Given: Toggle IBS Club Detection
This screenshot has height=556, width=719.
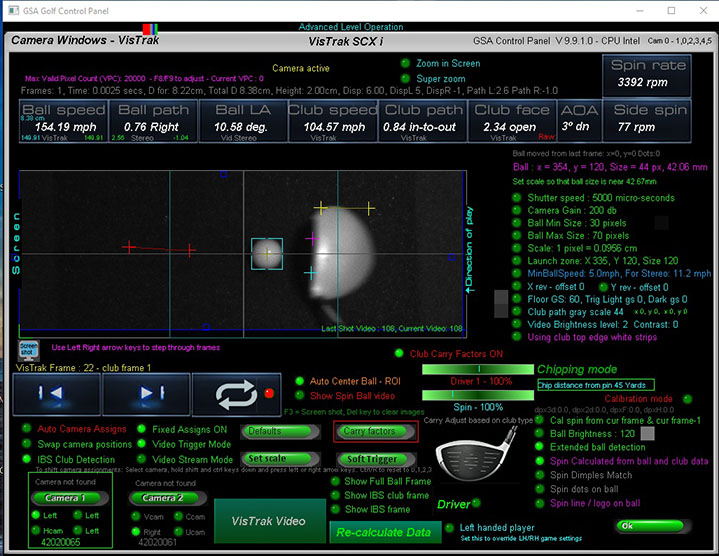Looking at the screenshot, I should click(27, 459).
